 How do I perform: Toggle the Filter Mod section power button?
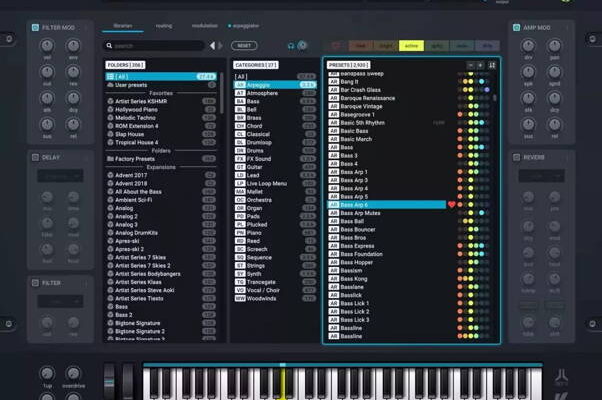[36, 27]
